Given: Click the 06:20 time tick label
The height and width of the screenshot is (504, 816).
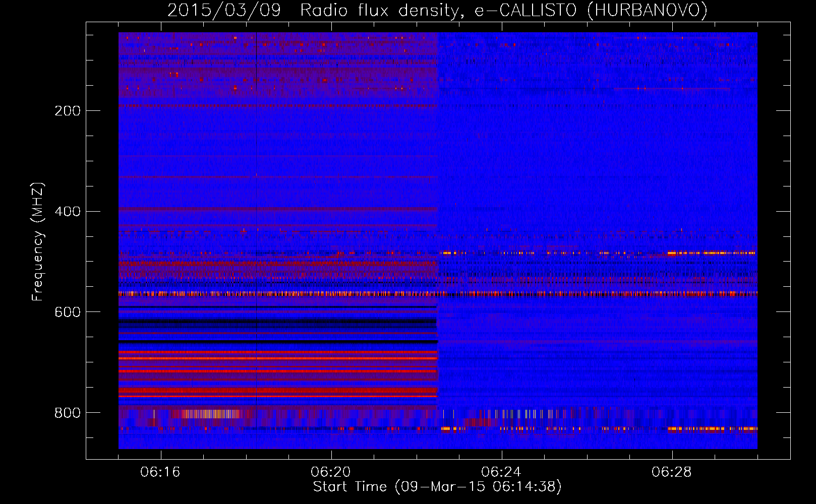Looking at the screenshot, I should point(331,472).
